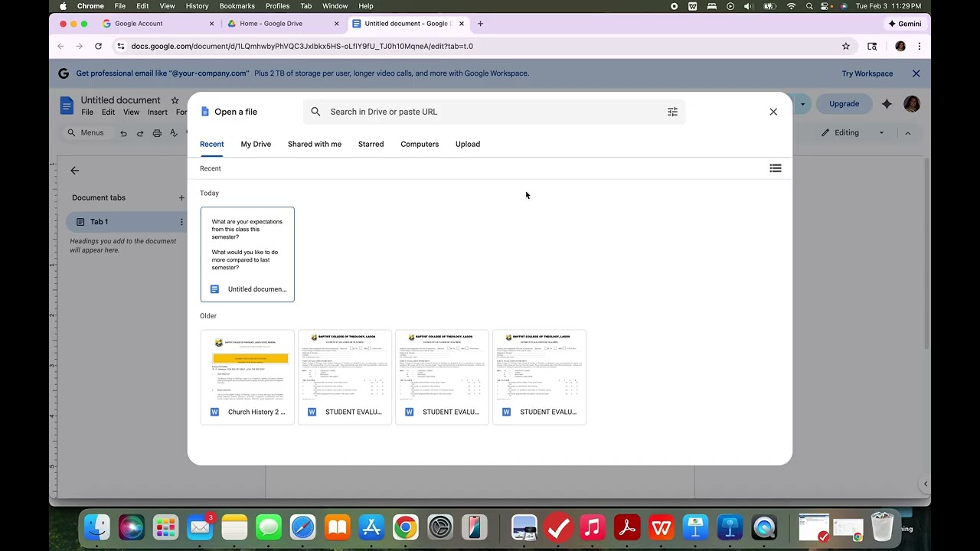Screen dimensions: 980x551
Task: Click the Older section label
Action: [208, 315]
